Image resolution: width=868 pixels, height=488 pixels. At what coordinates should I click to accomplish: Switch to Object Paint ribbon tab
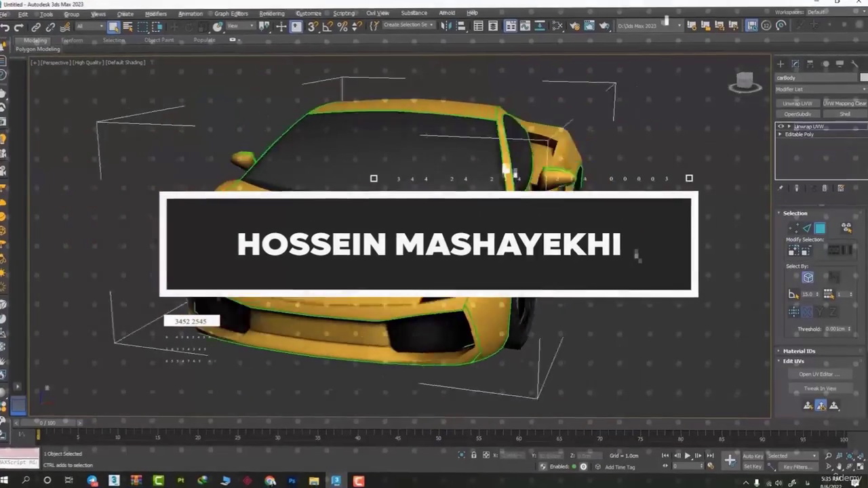(x=159, y=41)
